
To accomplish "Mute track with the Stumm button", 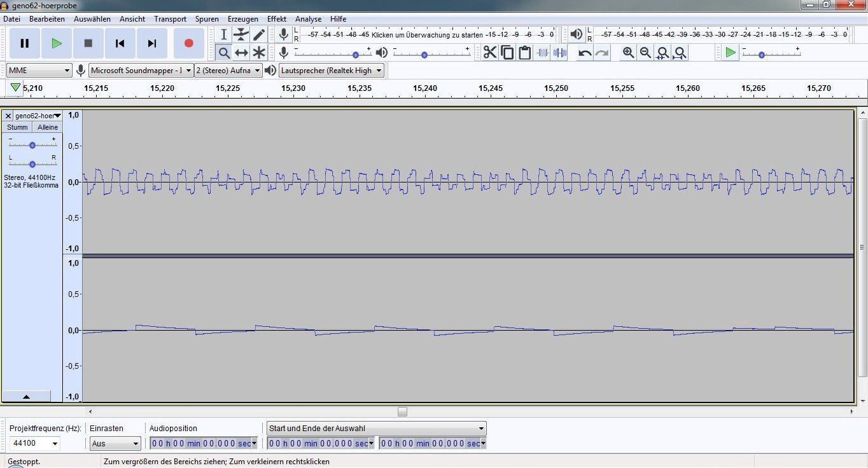I will pos(17,127).
